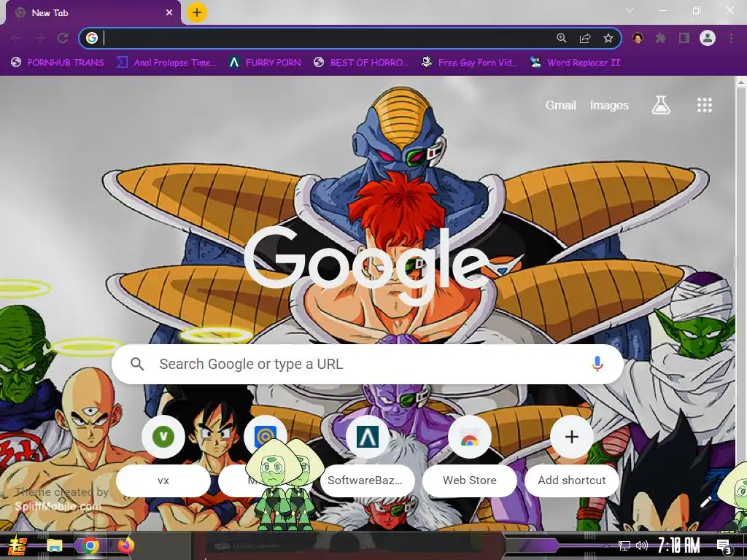Click the share page icon

pos(585,38)
